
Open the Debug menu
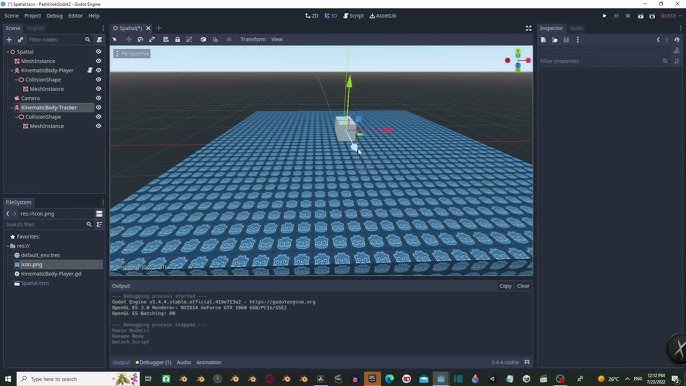55,16
